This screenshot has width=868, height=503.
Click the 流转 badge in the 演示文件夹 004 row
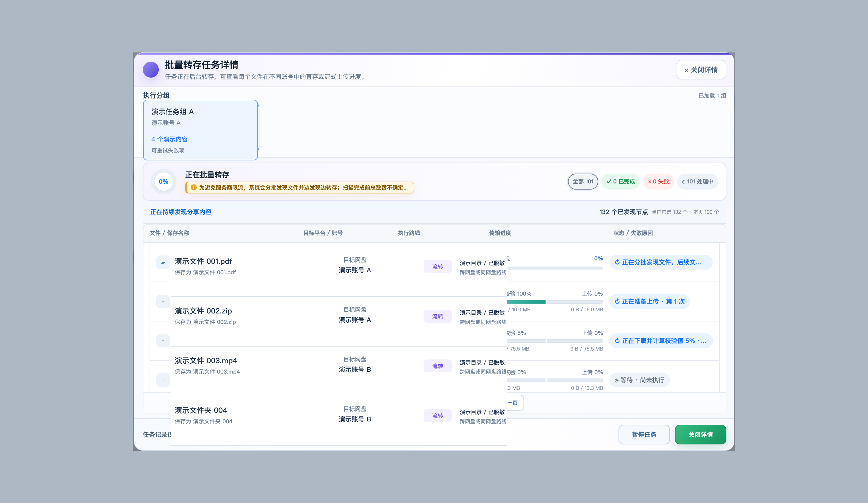[x=437, y=416]
